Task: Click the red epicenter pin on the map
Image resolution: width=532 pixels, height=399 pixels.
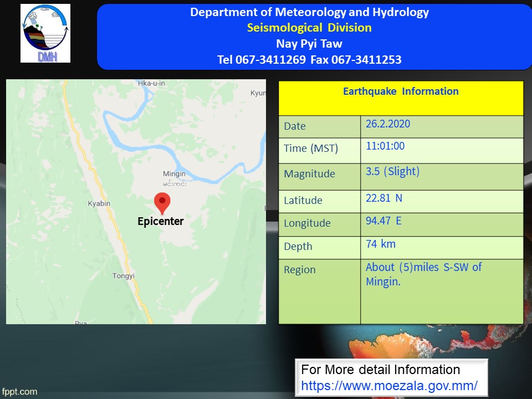Action: pos(162,202)
